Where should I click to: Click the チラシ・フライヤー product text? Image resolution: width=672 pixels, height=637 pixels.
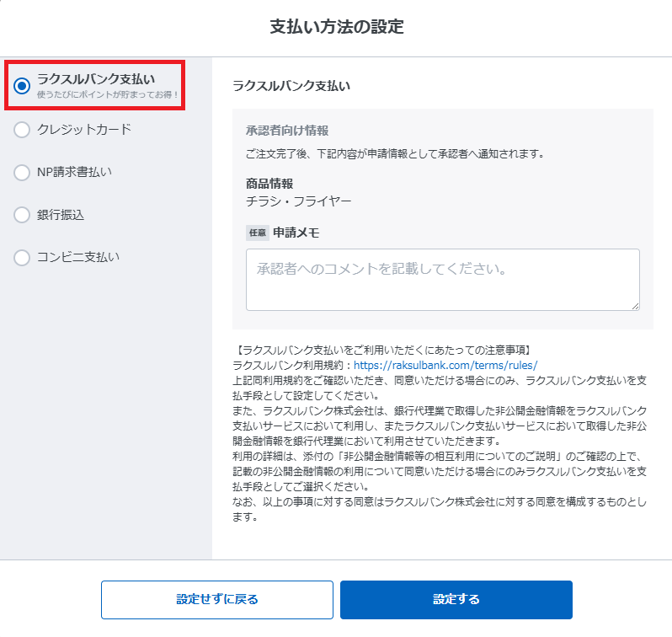point(299,201)
